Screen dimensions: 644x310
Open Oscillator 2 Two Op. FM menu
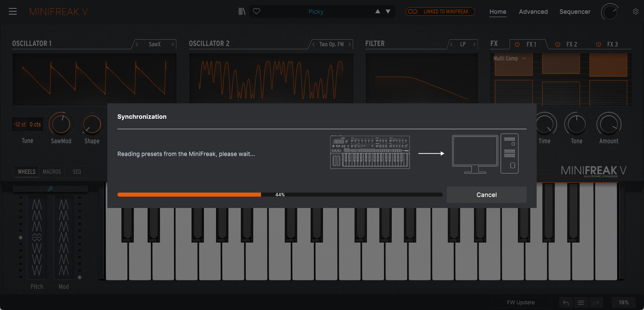click(331, 44)
